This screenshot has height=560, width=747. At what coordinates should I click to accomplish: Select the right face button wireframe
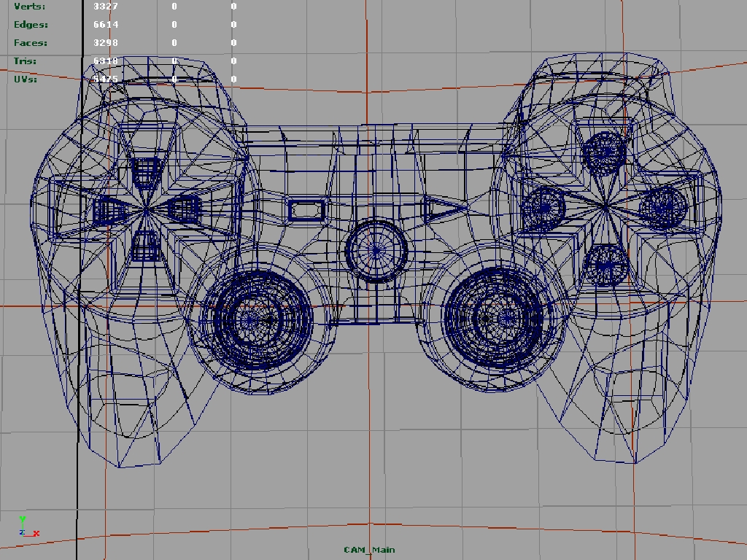[663, 208]
